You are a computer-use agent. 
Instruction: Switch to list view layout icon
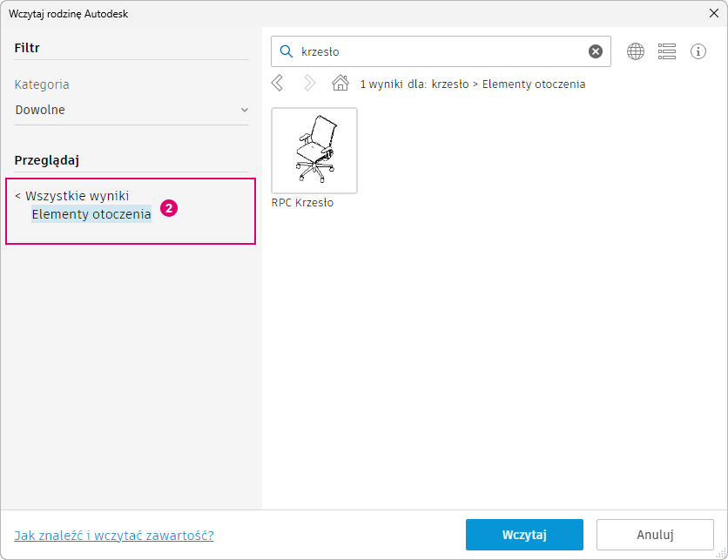coord(667,51)
